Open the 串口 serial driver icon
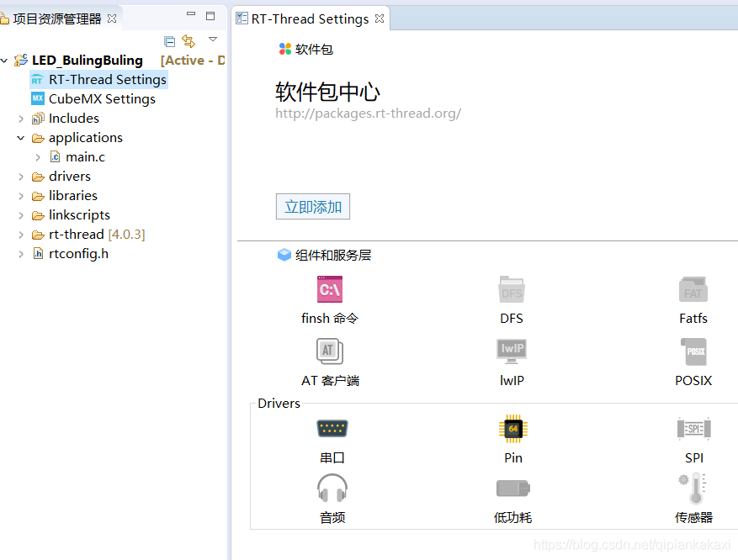This screenshot has width=738, height=560. (x=332, y=428)
